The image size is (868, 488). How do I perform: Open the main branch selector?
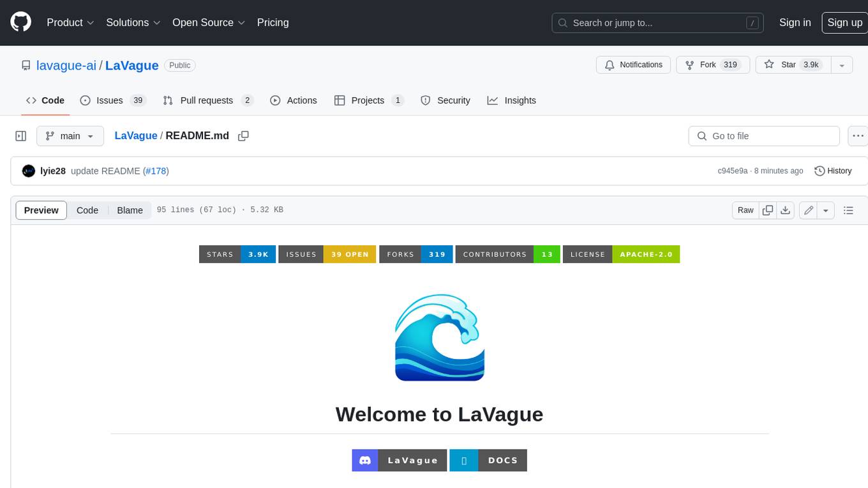pos(70,136)
